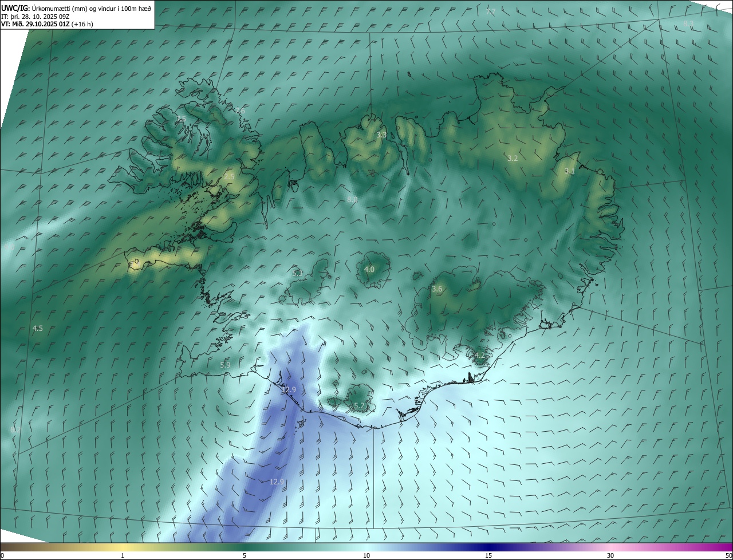Click the 8.2 value at the left edge
Viewport: 733px width, 560px height.
[x=15, y=429]
